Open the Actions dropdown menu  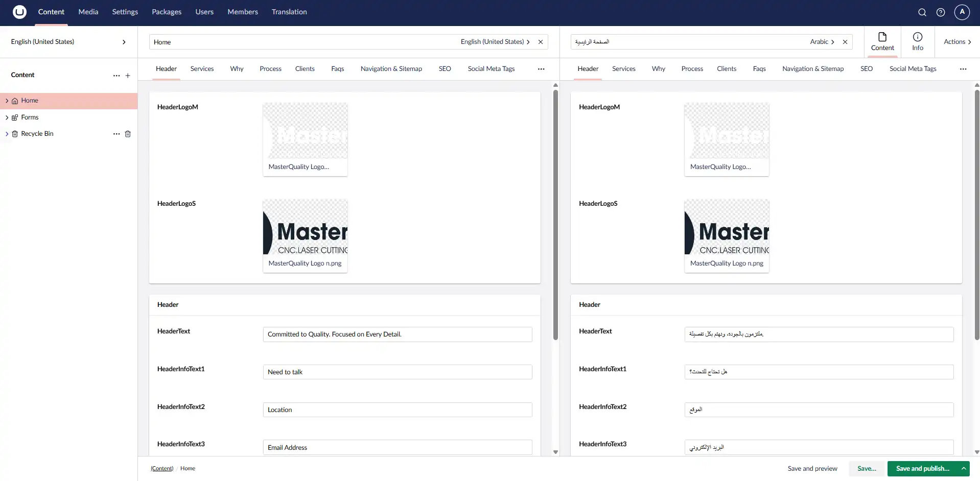(958, 42)
